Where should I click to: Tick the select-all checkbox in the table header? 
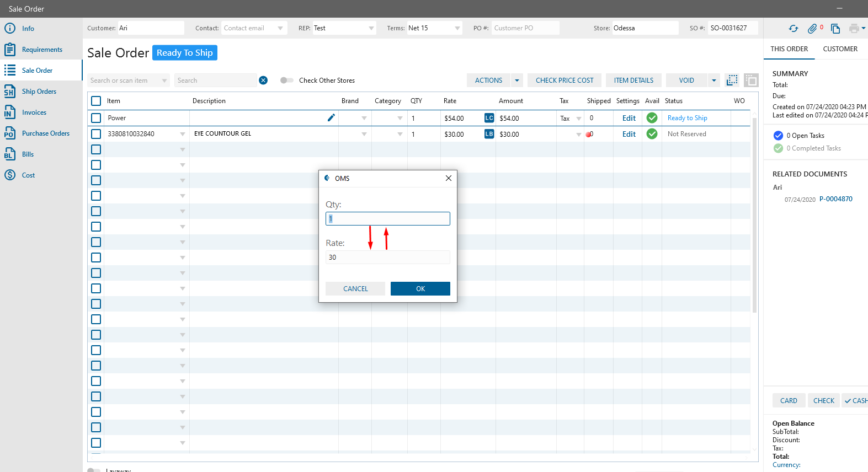click(x=96, y=101)
